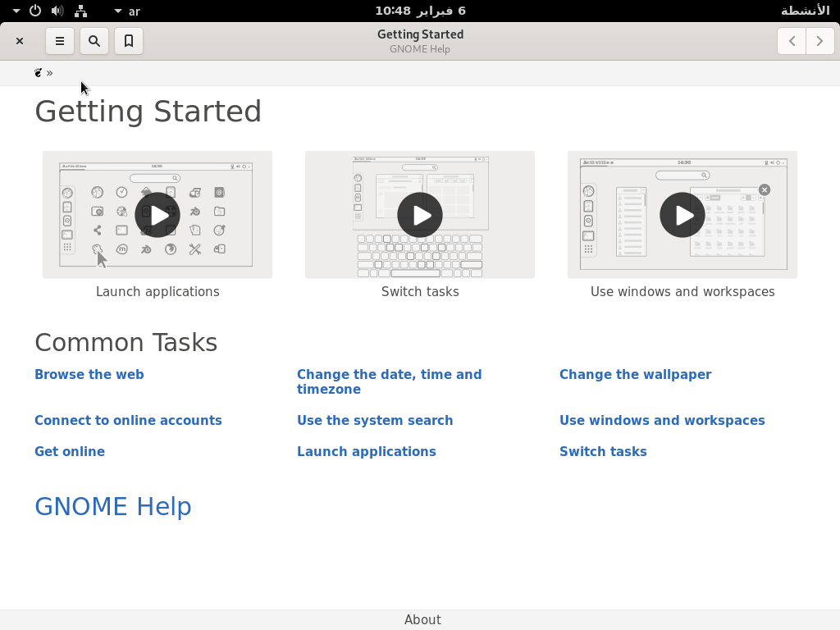Close the Help window with X
Image resolution: width=840 pixels, height=630 pixels.
coord(20,41)
